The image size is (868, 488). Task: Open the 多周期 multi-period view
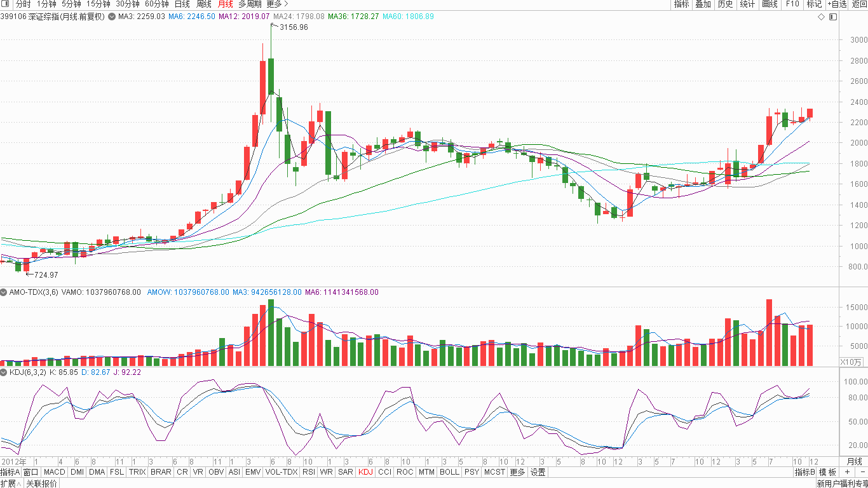pyautogui.click(x=250, y=4)
